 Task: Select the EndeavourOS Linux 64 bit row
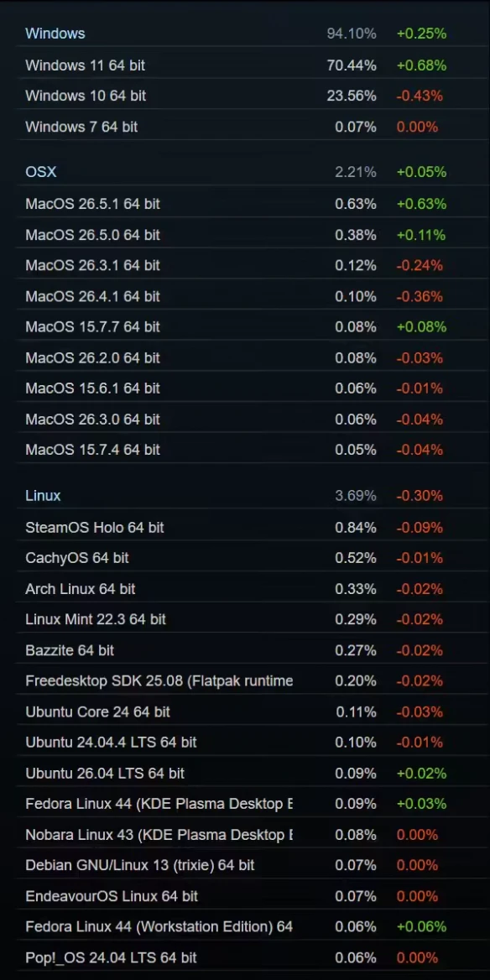click(x=245, y=896)
